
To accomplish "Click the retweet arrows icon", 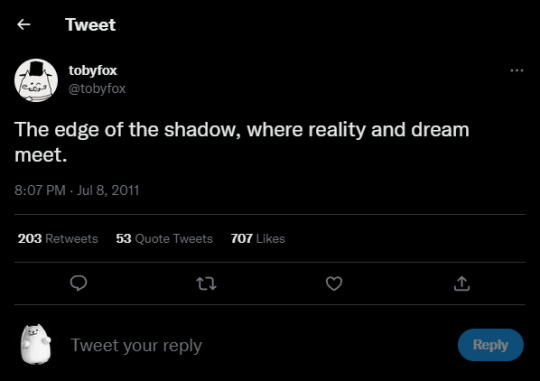I will click(206, 284).
